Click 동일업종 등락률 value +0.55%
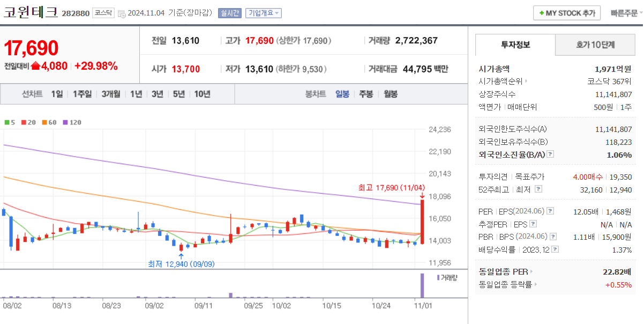This screenshot has height=324, width=644. tap(619, 285)
